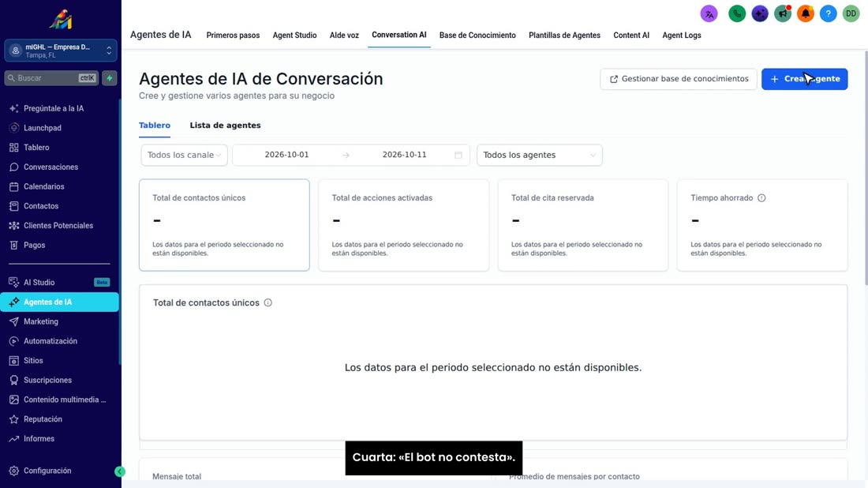Select the Total de acciones activadas card
Image resolution: width=868 pixels, height=488 pixels.
tap(403, 225)
